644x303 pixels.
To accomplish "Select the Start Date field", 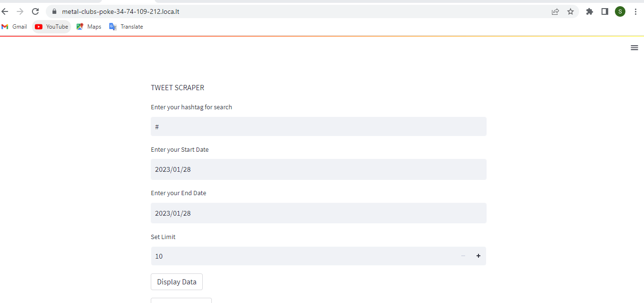I will pyautogui.click(x=318, y=169).
